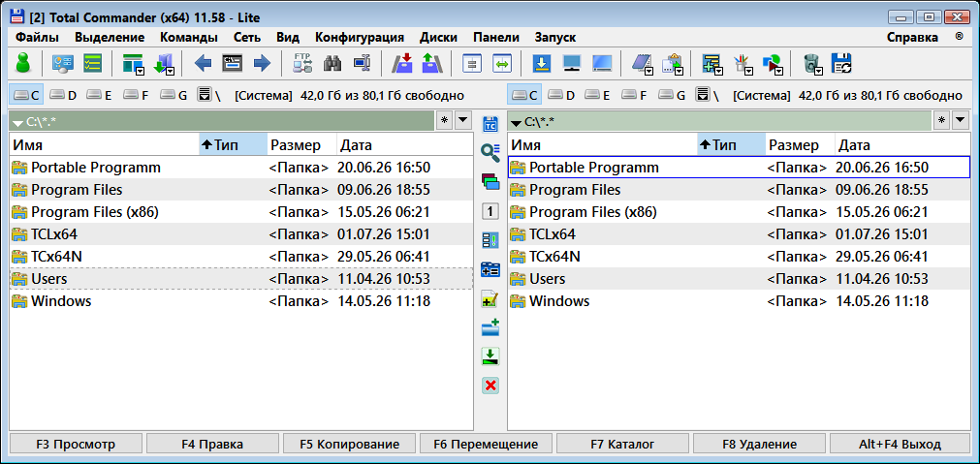
Task: Open right panel directory history arrow
Action: (x=962, y=120)
